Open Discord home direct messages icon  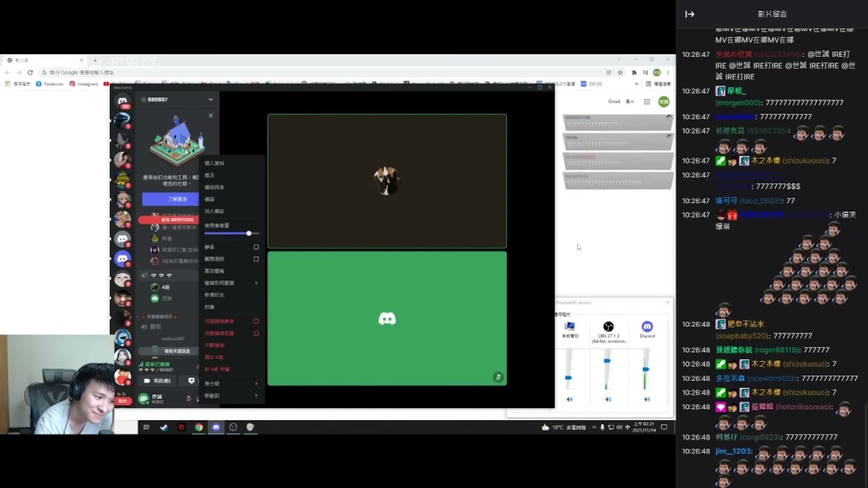pyautogui.click(x=122, y=101)
